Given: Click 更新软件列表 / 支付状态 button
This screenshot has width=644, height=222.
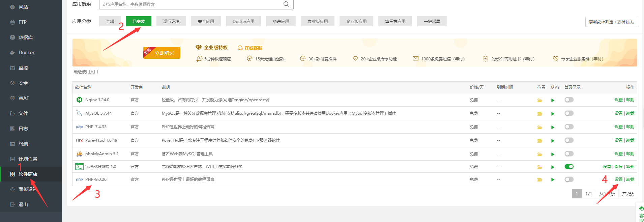Looking at the screenshot, I should (x=611, y=22).
